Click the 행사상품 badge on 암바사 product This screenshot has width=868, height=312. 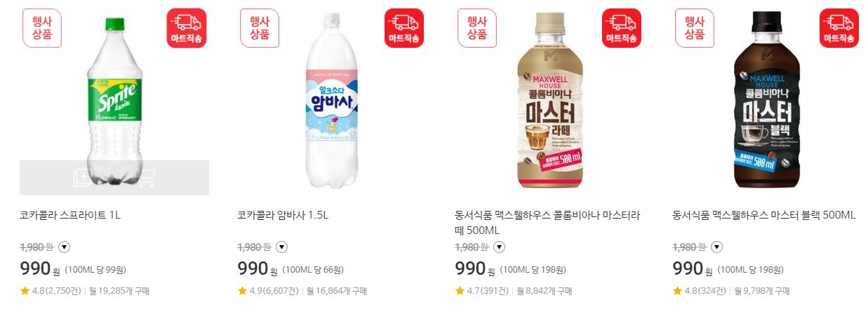[x=260, y=28]
